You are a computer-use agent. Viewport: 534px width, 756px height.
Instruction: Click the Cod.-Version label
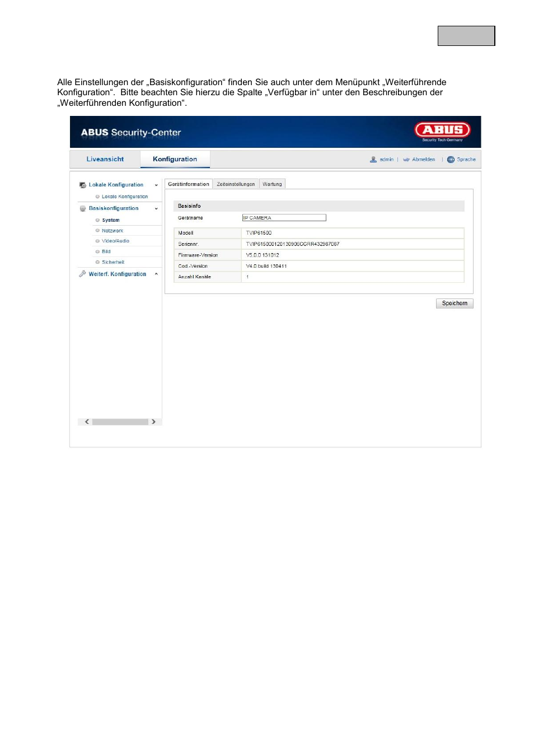click(x=193, y=266)
